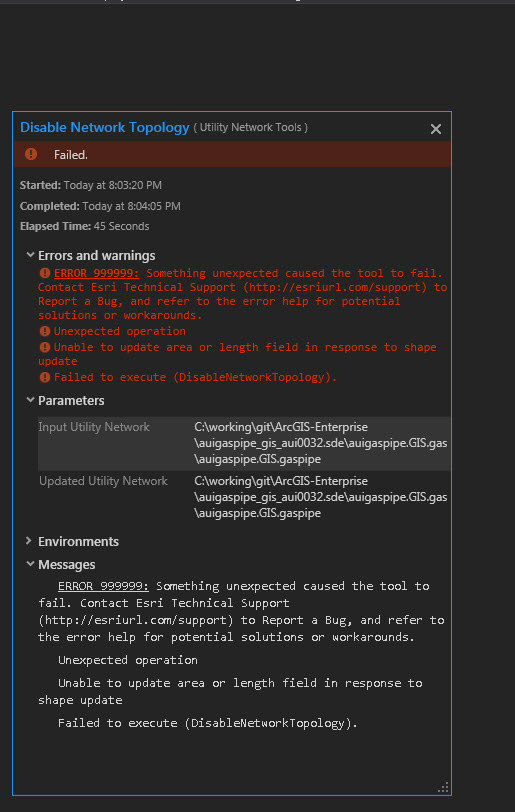Open ERROR 999999 link under Messages
The height and width of the screenshot is (812, 515).
tap(103, 586)
